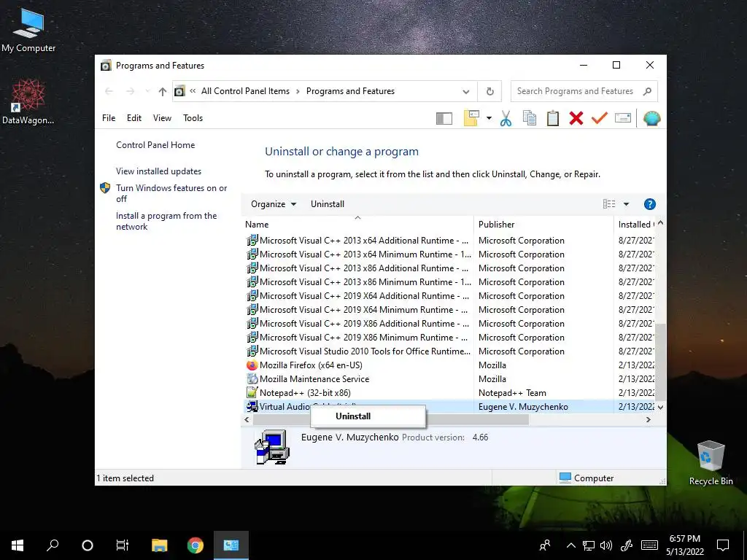747x560 pixels.
Task: Select Notepad++ (32-bit x86) entry
Action: tap(305, 393)
